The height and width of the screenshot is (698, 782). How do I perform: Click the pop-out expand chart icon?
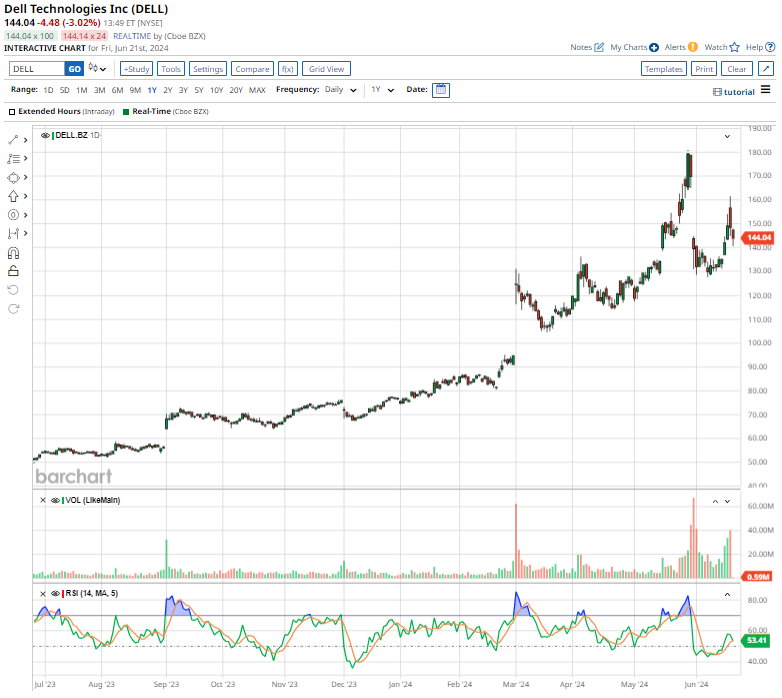click(x=765, y=69)
